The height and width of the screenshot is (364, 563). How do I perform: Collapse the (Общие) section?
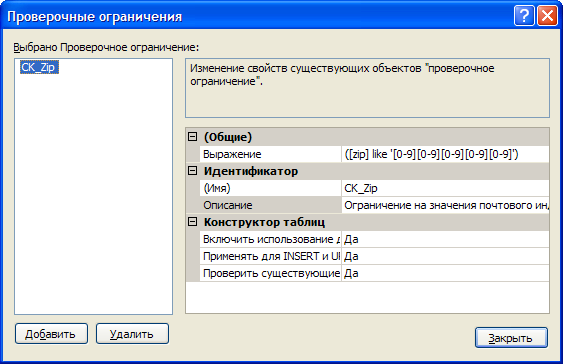[192, 136]
